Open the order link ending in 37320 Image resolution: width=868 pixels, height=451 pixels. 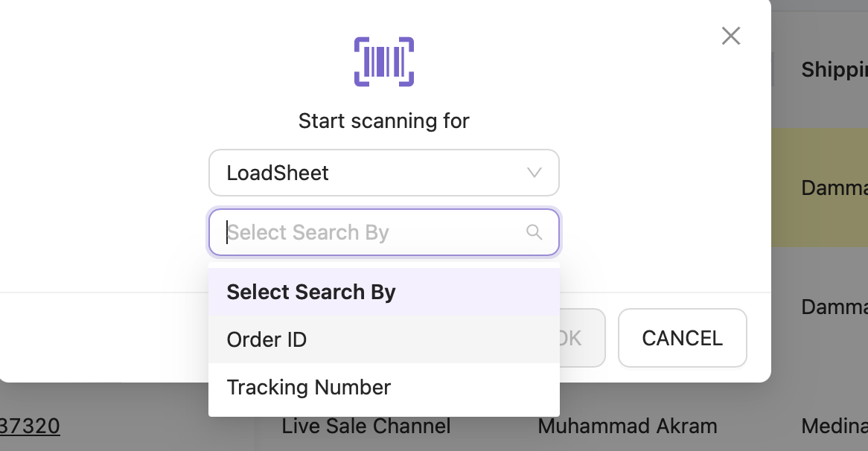click(30, 426)
